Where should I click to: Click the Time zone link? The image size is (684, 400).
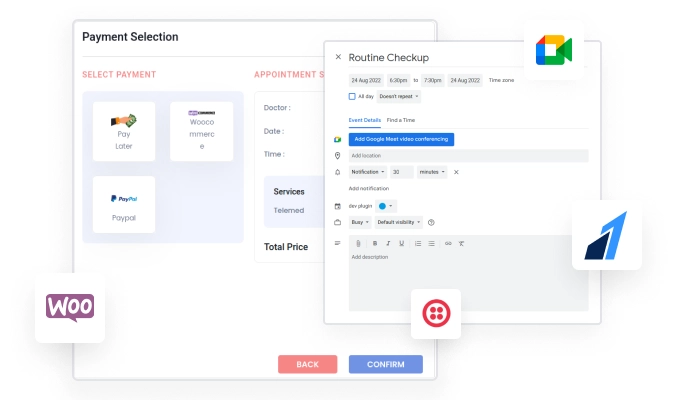(501, 80)
